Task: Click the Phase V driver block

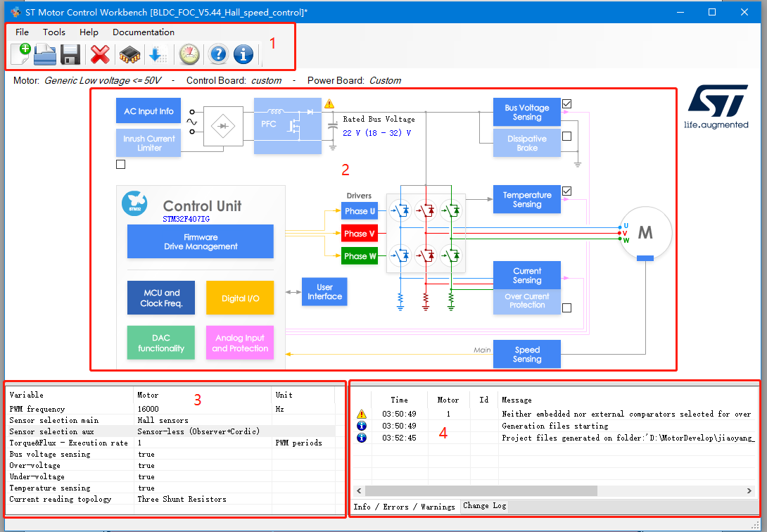Action: pos(360,234)
